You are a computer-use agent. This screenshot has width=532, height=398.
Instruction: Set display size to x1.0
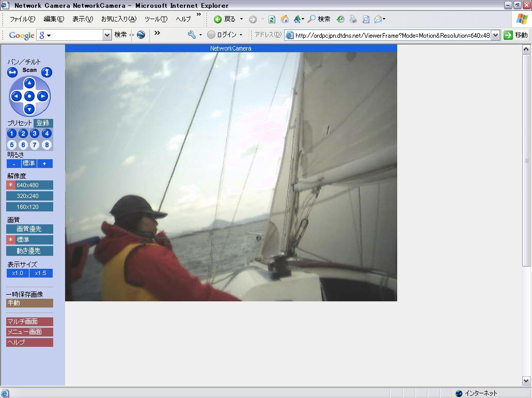pos(18,273)
